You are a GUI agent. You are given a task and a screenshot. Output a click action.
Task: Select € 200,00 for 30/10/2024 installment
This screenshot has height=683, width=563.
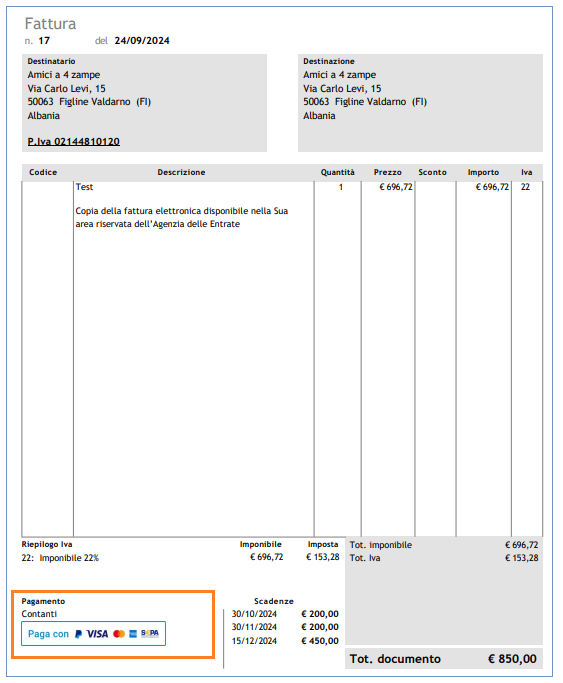(x=320, y=614)
